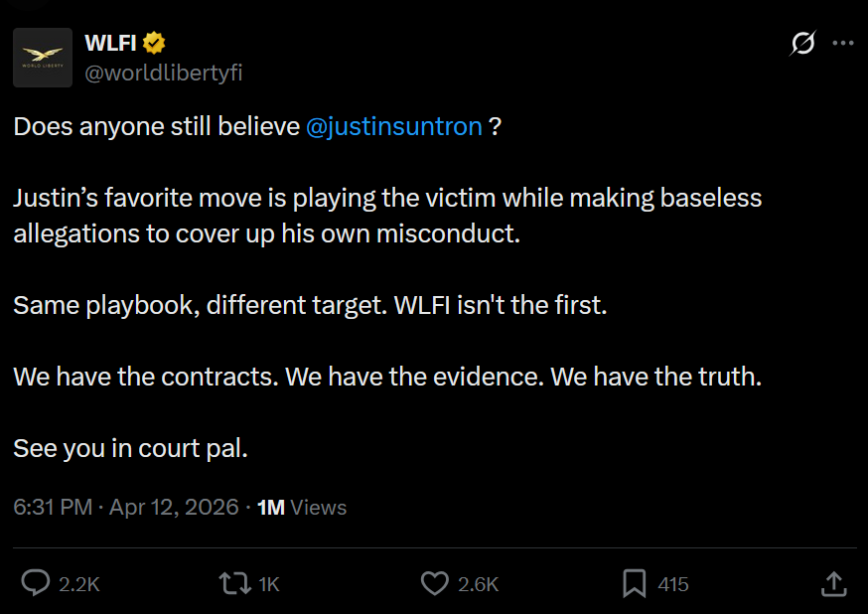Click the 1K reposts count
Viewport: 868px width, 614px height.
click(268, 584)
